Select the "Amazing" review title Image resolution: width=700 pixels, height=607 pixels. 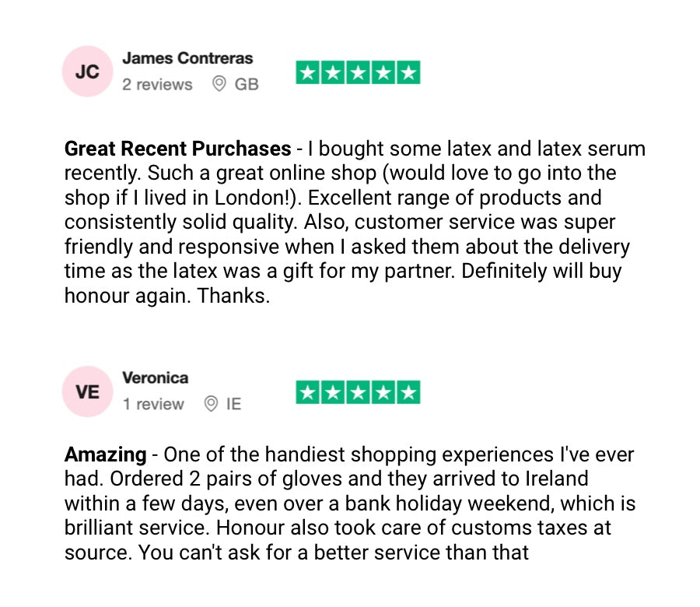tap(105, 454)
